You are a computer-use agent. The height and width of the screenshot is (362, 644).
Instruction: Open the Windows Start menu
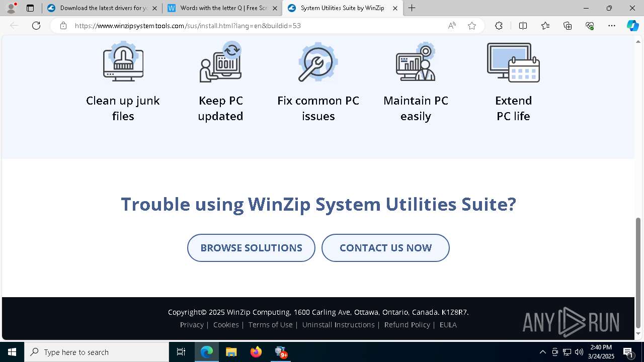12,352
